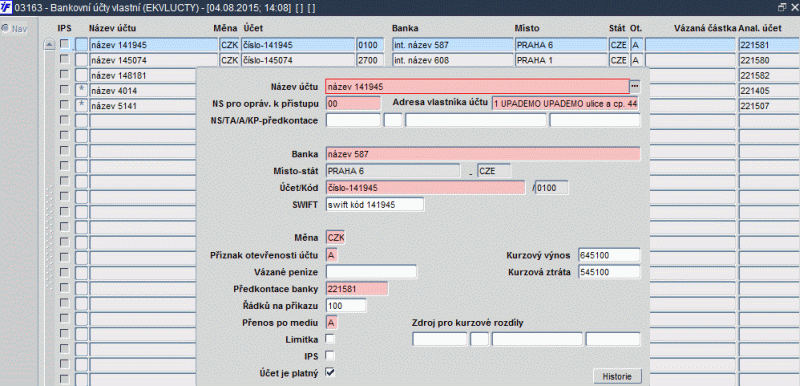
Task: Click the int. název 587 bank cell
Action: coord(453,45)
